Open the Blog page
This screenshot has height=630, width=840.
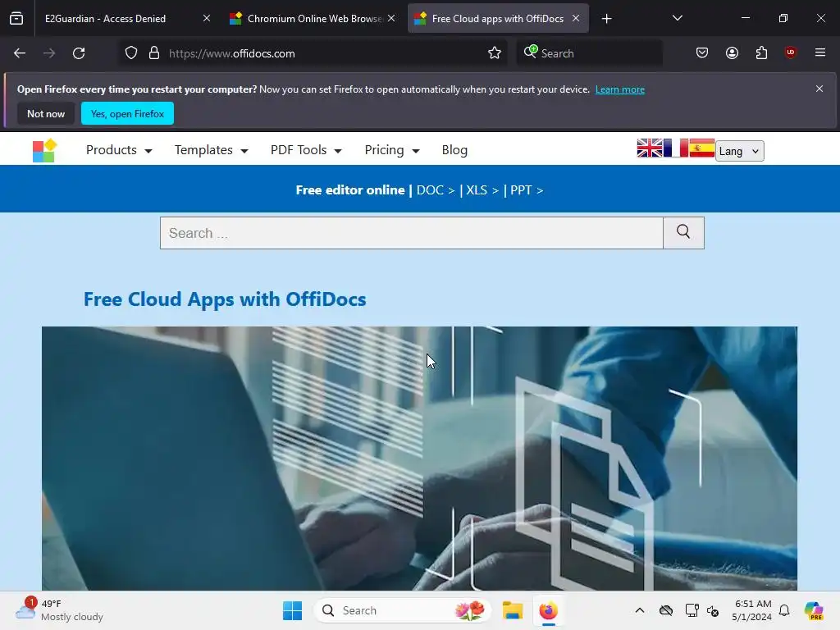pos(454,150)
